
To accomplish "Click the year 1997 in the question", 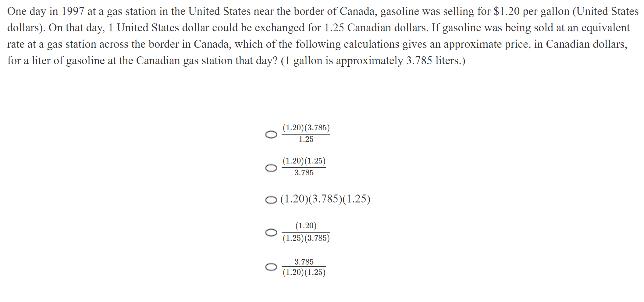I will tap(73, 12).
